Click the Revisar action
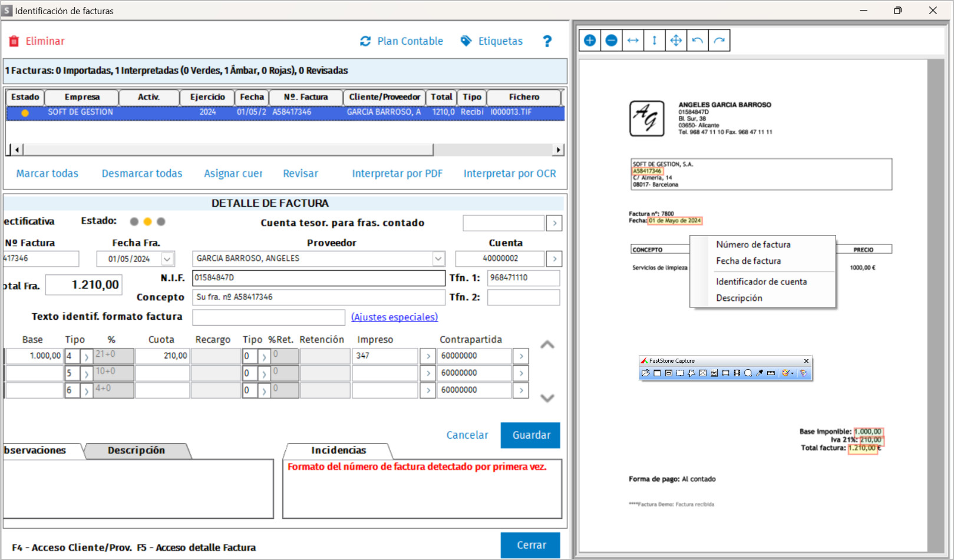The height and width of the screenshot is (560, 954). coord(301,174)
